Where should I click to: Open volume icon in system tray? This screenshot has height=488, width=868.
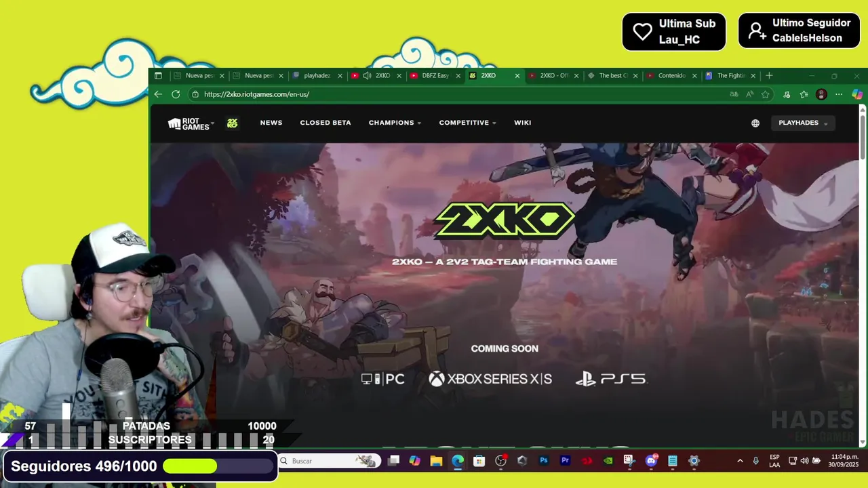804,461
